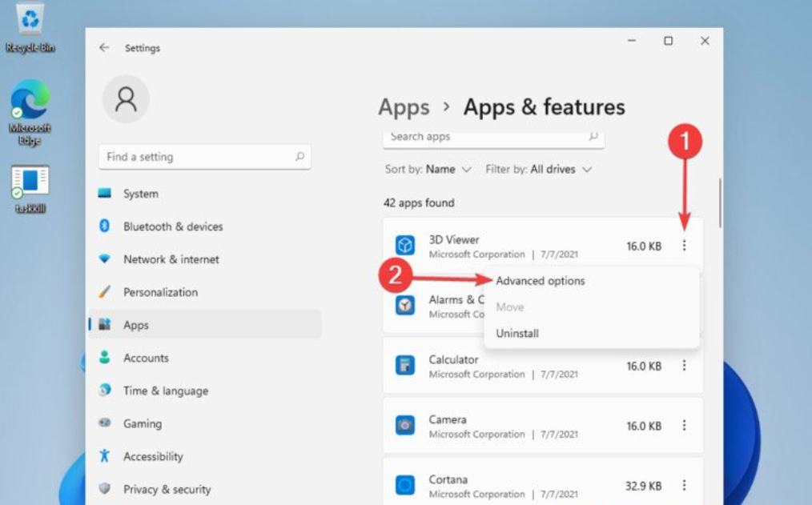Click the Gaming controller icon

(x=105, y=423)
